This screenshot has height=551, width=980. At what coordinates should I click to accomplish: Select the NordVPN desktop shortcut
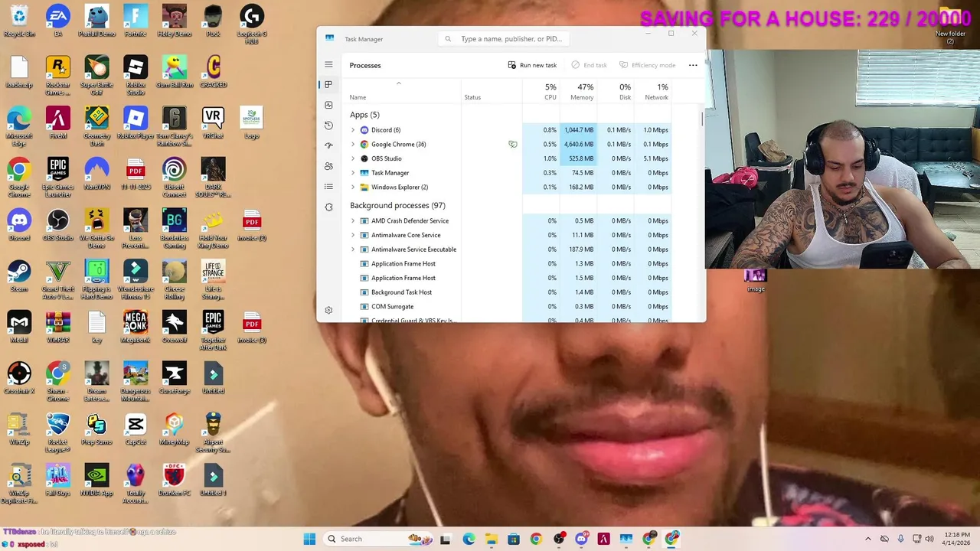(96, 174)
